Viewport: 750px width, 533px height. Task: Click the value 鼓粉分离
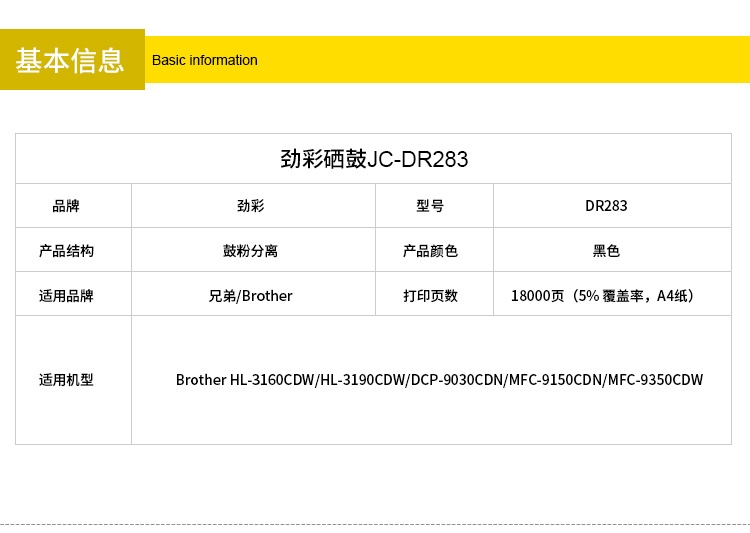(x=251, y=251)
